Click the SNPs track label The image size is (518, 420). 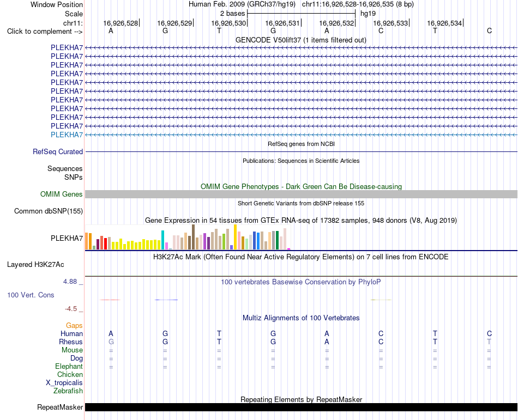tap(74, 177)
